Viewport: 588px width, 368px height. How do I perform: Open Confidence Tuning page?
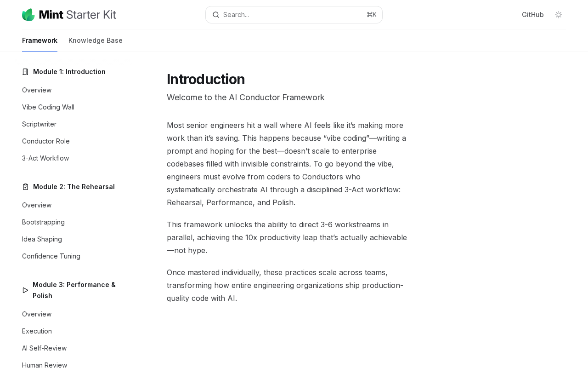[51, 256]
